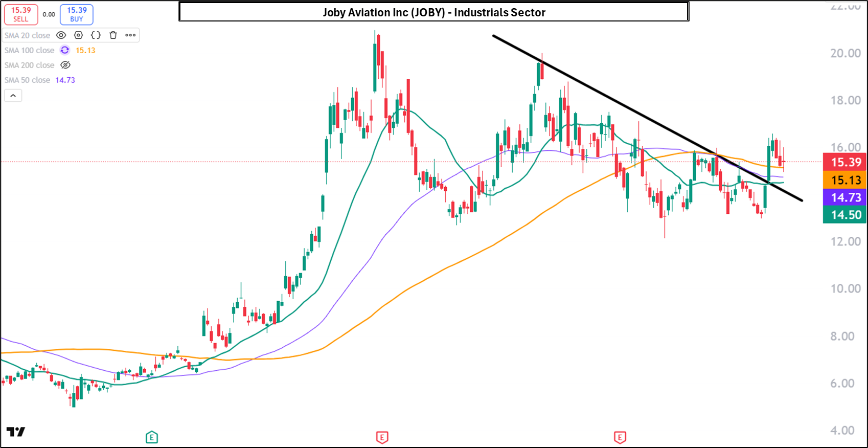Open the green earnings marker on the time axis
Image resolution: width=868 pixels, height=448 pixels.
[x=152, y=437]
